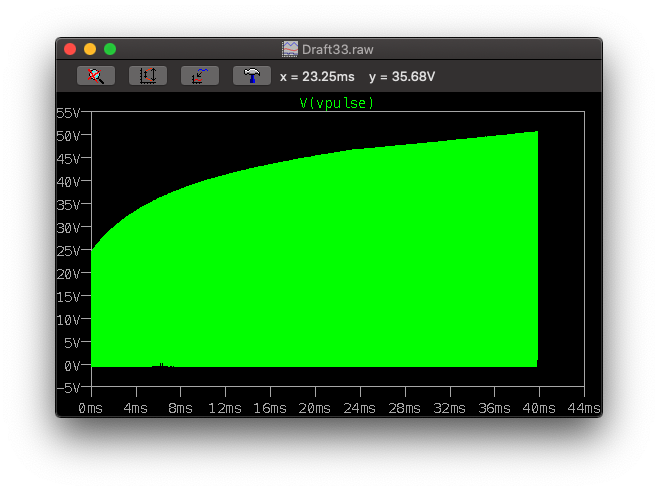Click the x = 23.25ms cursor readout

click(317, 77)
